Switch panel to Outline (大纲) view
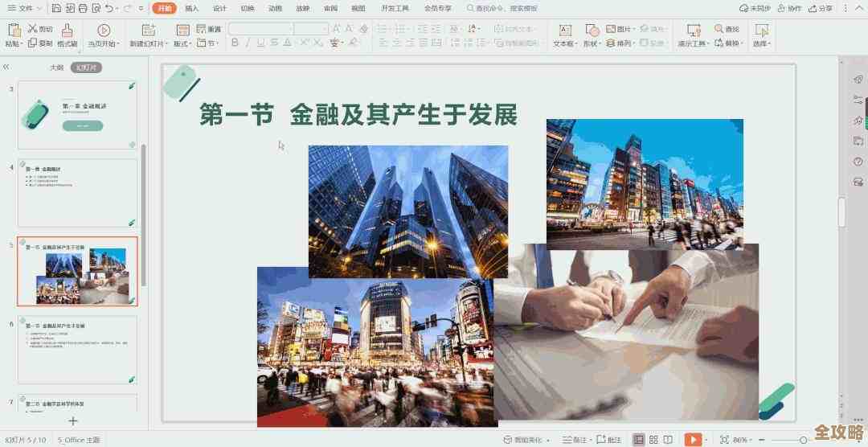The width and height of the screenshot is (868, 447). pyautogui.click(x=57, y=68)
